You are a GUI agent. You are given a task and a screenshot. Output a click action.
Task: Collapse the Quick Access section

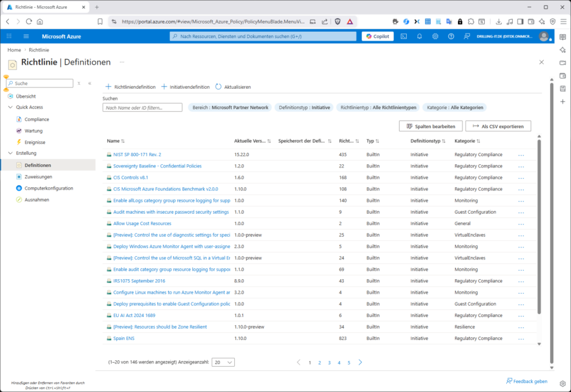pyautogui.click(x=10, y=107)
